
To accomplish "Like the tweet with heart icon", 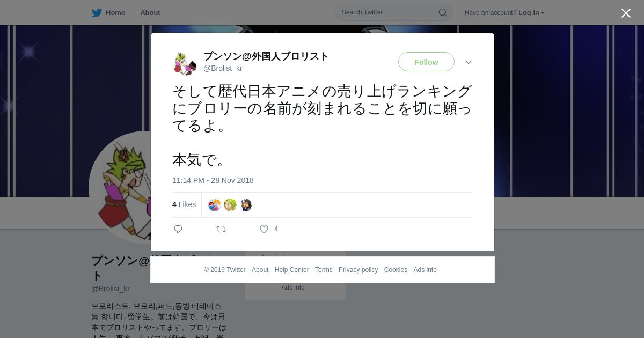I will pos(264,229).
